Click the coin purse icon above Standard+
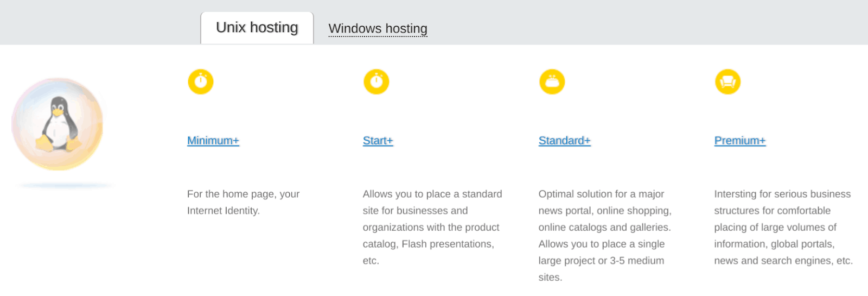The height and width of the screenshot is (296, 868). click(552, 81)
